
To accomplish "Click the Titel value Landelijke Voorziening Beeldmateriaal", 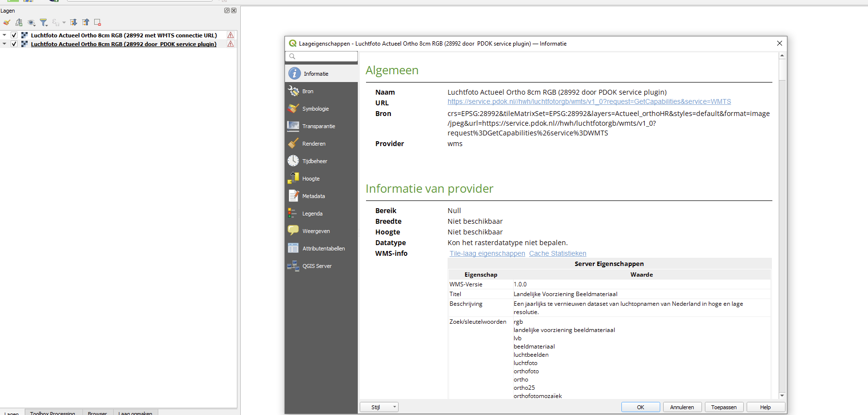I will pos(566,294).
